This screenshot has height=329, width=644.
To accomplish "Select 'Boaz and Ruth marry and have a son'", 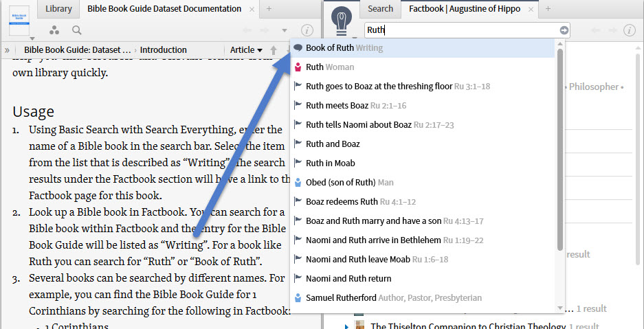I will [x=423, y=220].
